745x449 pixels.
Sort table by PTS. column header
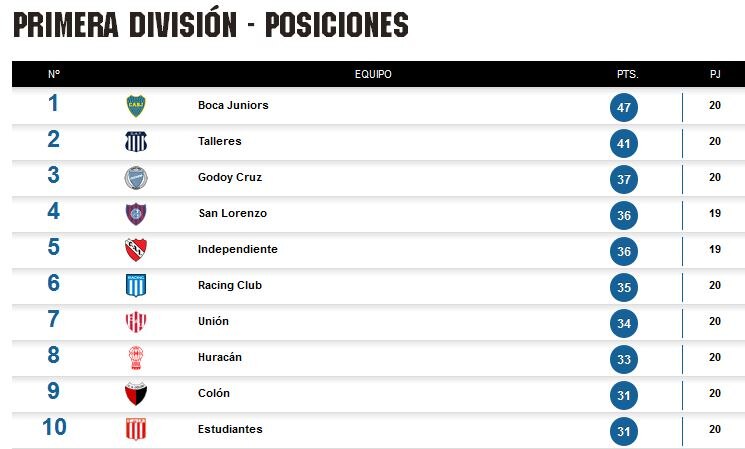tap(628, 74)
